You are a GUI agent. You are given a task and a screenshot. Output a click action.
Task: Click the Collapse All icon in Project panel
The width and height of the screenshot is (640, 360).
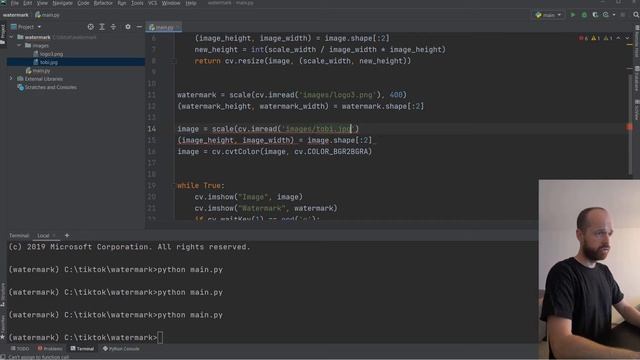pos(113,27)
